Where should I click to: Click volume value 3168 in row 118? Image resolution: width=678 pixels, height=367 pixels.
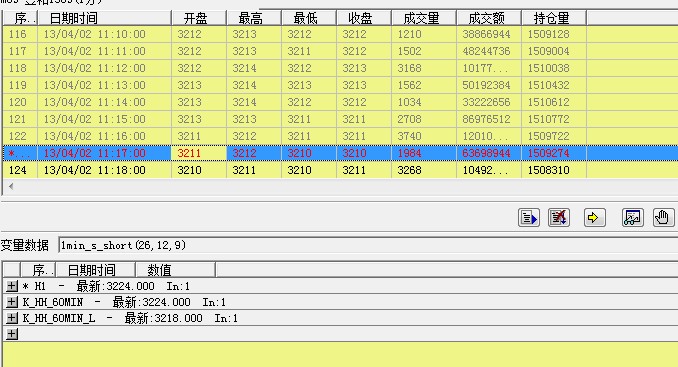coord(409,68)
